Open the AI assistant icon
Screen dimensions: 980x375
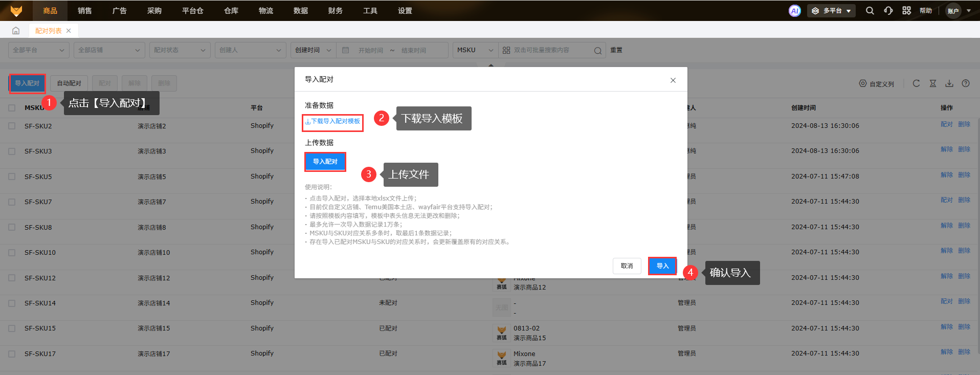point(794,11)
